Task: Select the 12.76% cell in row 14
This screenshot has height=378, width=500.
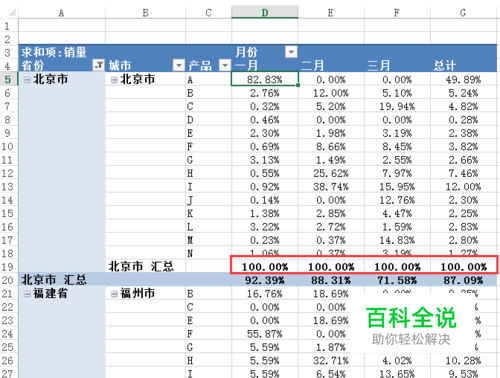Action: click(x=397, y=200)
